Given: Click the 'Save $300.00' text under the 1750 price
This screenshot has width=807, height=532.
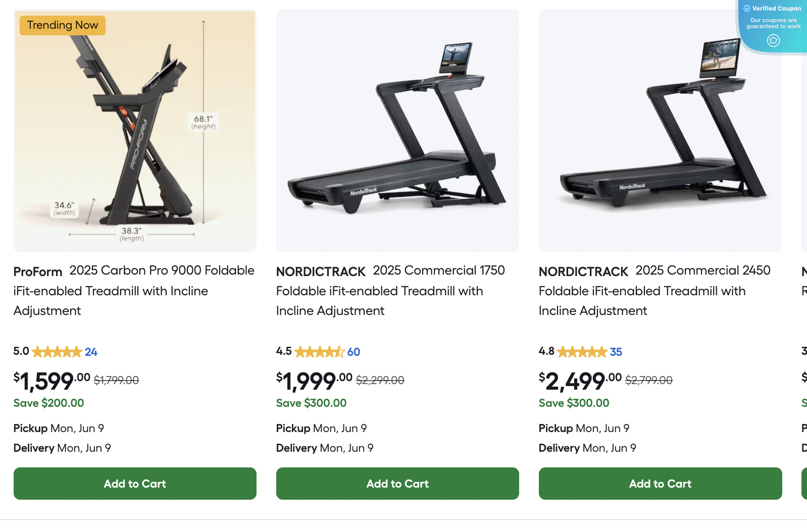Looking at the screenshot, I should pyautogui.click(x=311, y=403).
